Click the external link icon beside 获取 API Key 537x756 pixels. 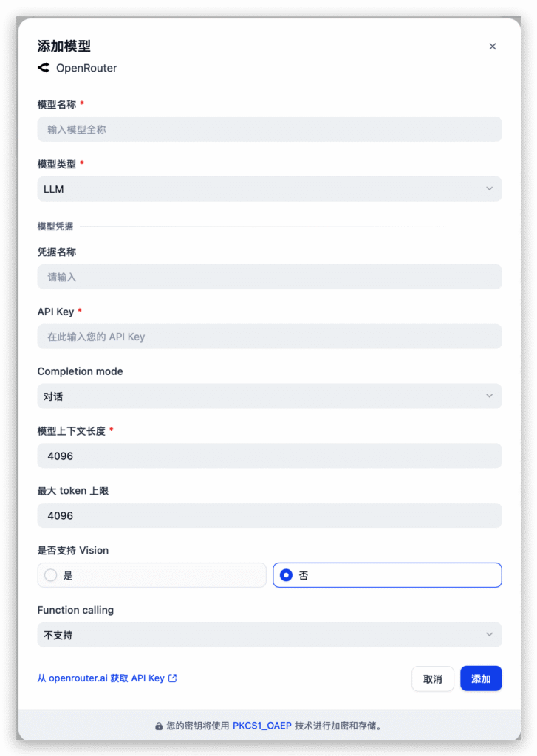pos(173,678)
